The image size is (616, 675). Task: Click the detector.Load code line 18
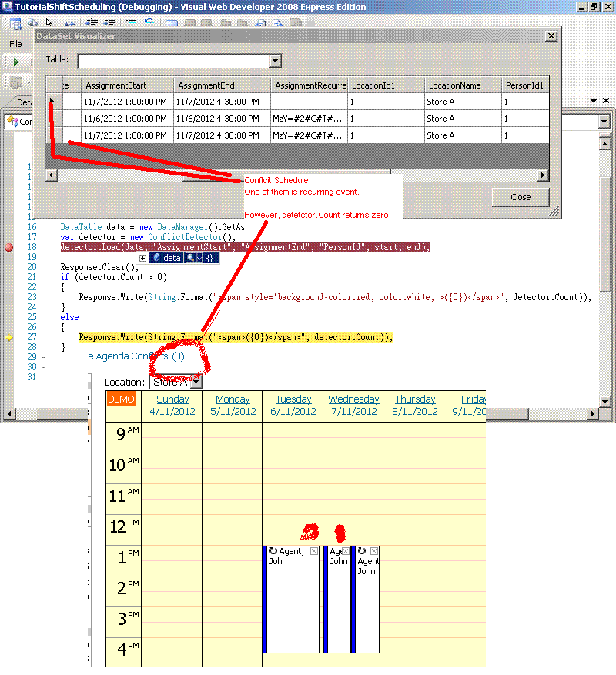click(245, 247)
